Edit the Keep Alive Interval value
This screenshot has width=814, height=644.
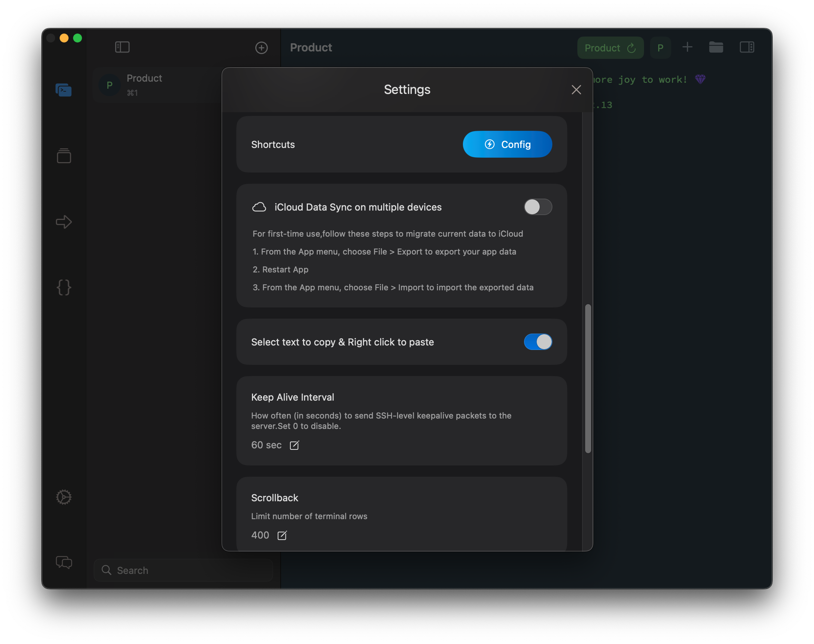294,445
